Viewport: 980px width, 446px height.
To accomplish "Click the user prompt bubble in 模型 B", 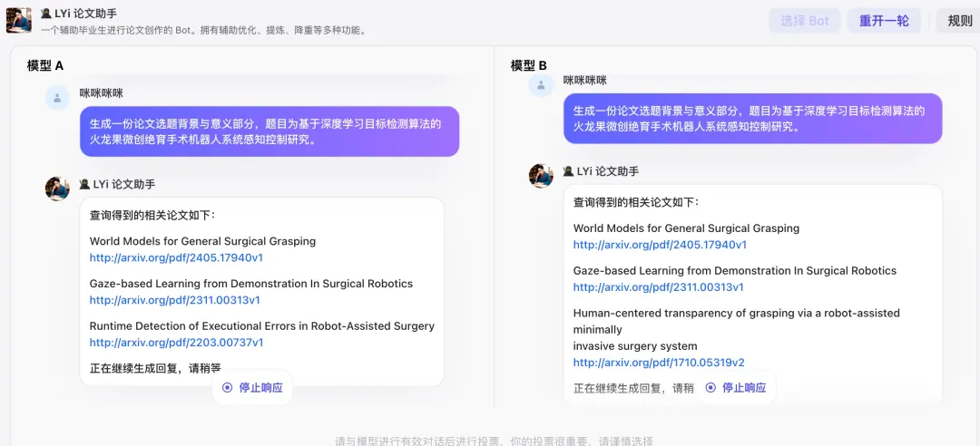I will (753, 118).
